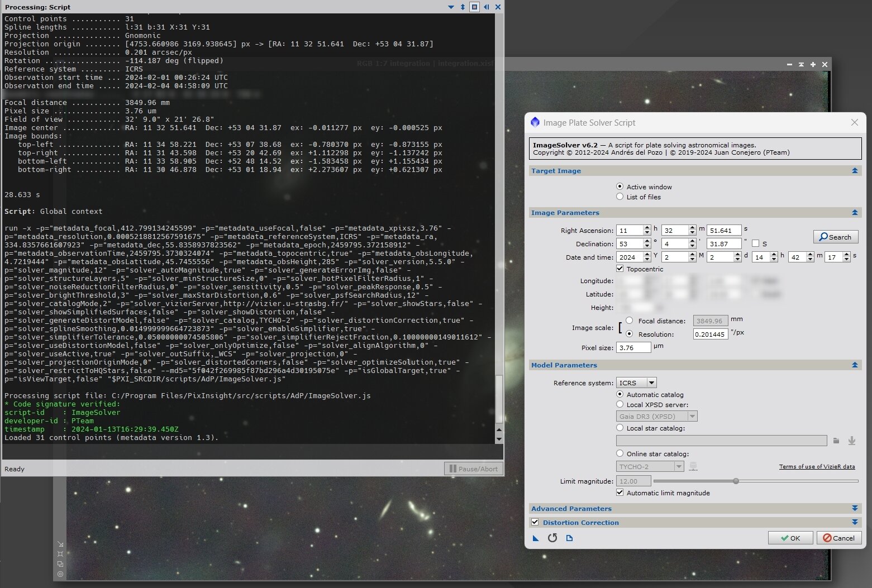This screenshot has height=588, width=872.
Task: Uncheck the Topocentric checkbox
Action: 620,269
